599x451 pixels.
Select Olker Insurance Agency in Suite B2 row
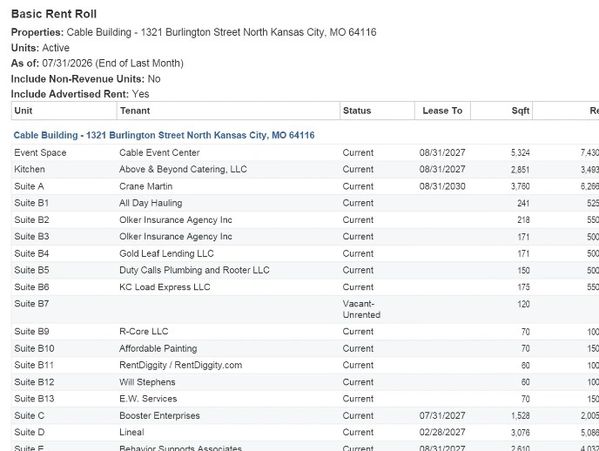(x=175, y=220)
